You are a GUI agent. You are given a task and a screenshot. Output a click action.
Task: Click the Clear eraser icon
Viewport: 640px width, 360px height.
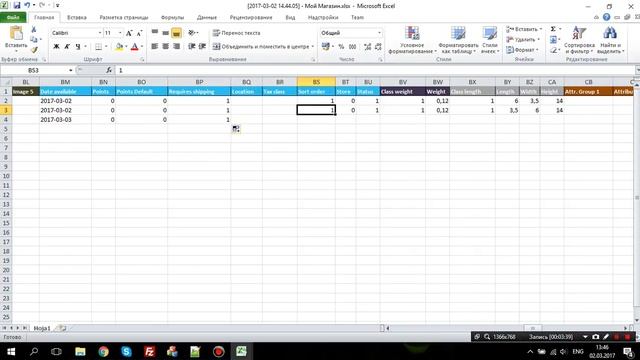click(x=553, y=50)
